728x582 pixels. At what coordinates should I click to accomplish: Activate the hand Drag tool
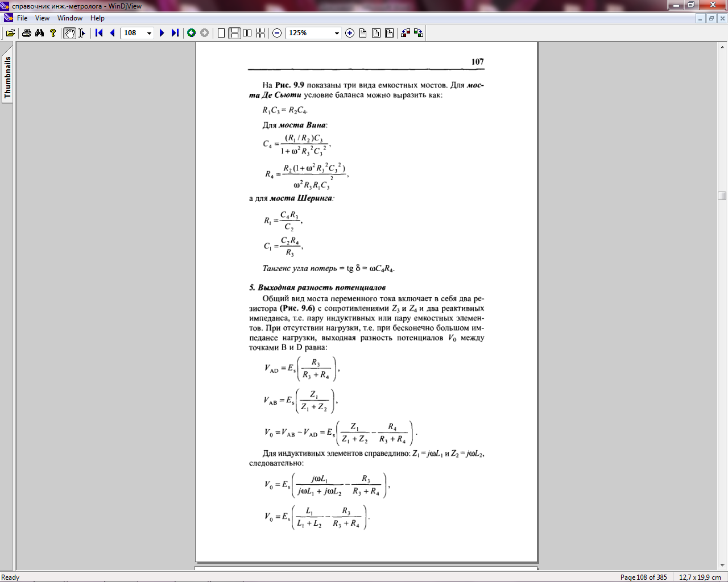pos(69,33)
